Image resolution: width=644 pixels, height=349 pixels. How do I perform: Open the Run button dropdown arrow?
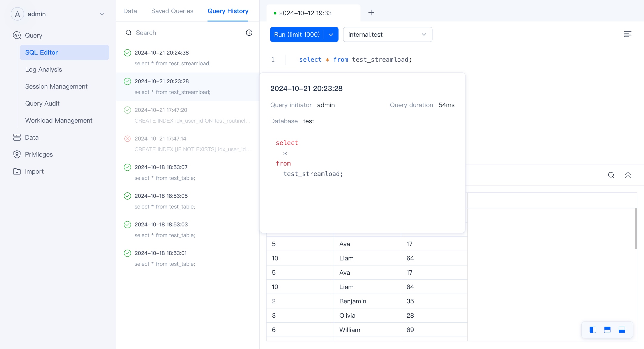(331, 35)
